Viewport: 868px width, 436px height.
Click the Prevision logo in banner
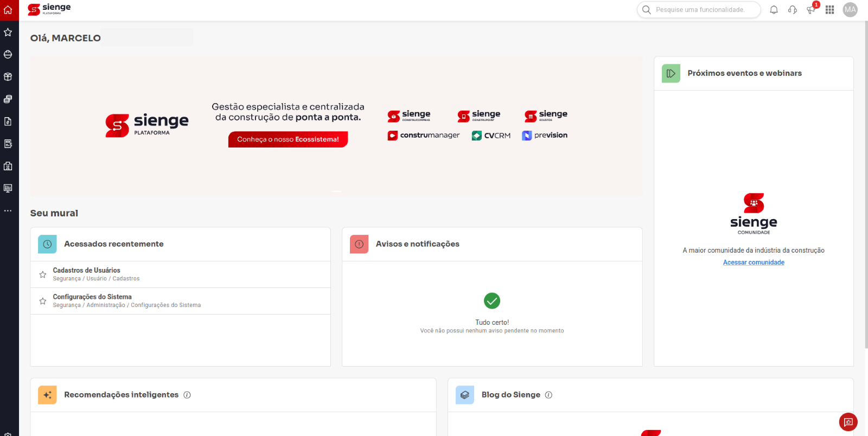(545, 136)
